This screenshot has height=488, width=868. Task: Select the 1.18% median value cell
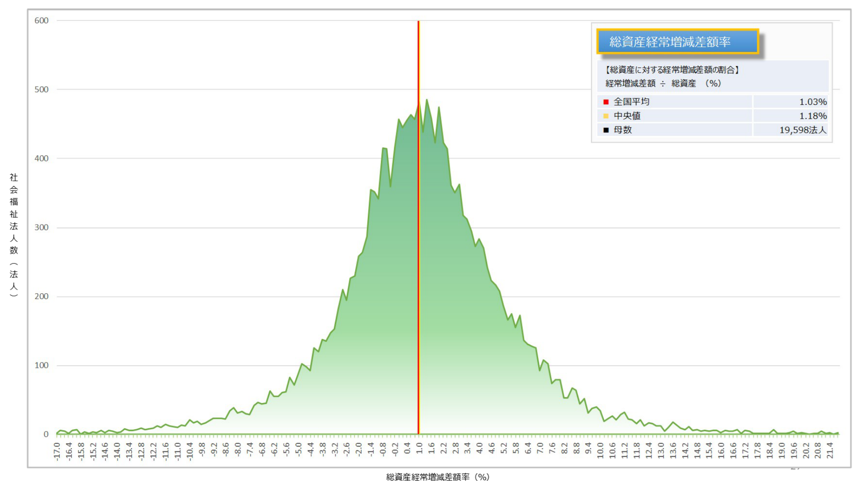click(x=812, y=116)
